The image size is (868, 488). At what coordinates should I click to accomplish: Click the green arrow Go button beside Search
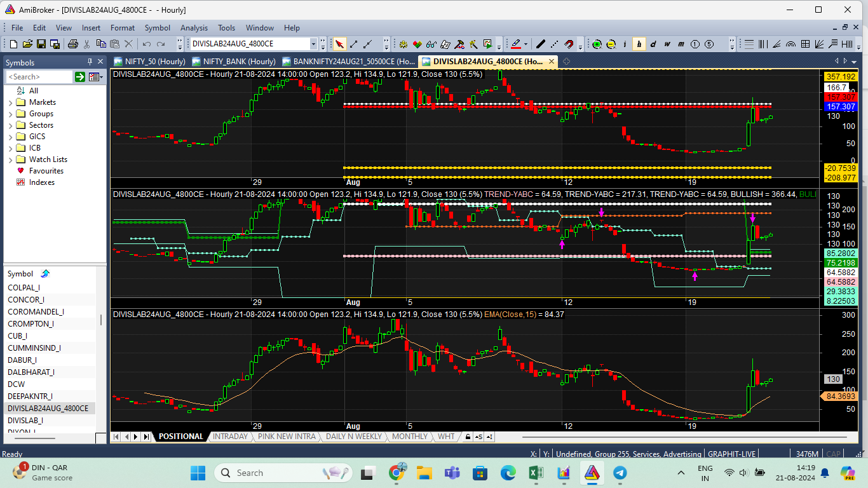point(80,77)
